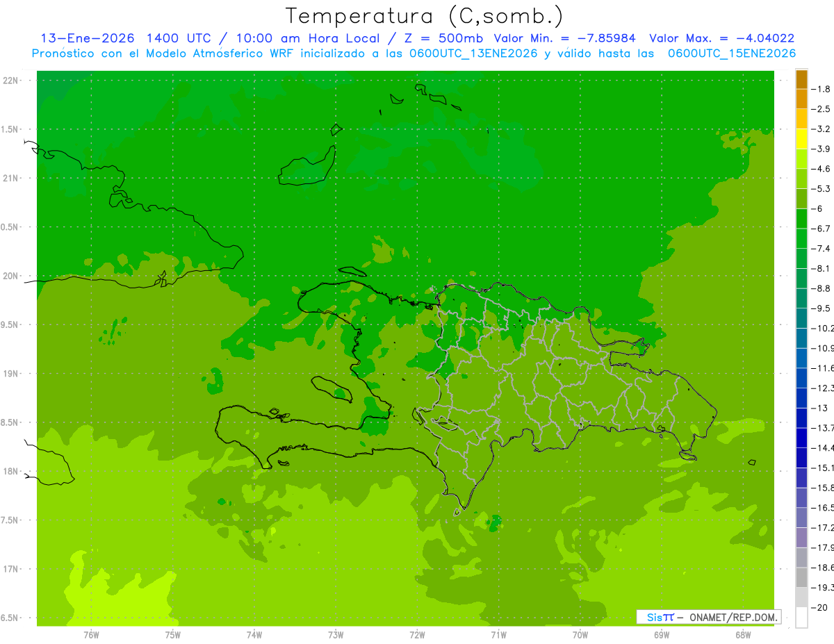The width and height of the screenshot is (834, 644).
Task: Click the "70W" longitude label
Action: tap(580, 634)
